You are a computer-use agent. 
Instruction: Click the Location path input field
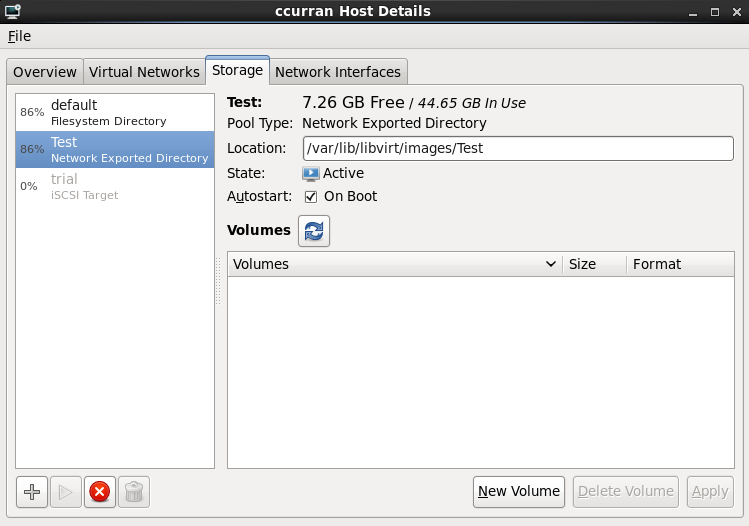pyautogui.click(x=517, y=149)
